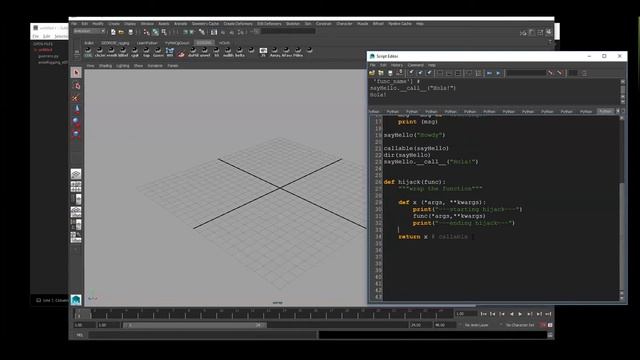
Task: Select the Paint Selection Tool in toolbox
Action: coord(76,98)
